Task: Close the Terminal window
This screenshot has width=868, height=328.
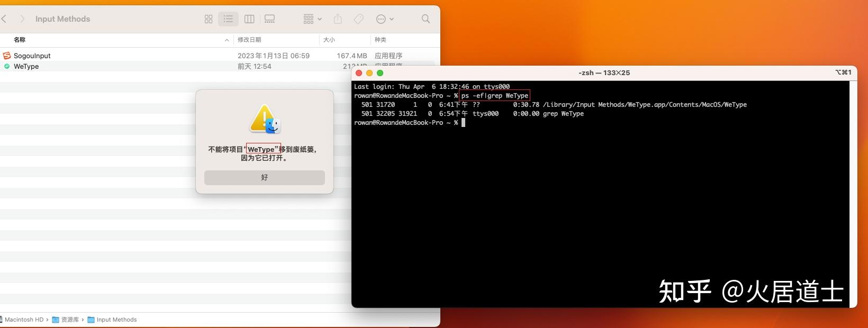Action: [x=359, y=73]
